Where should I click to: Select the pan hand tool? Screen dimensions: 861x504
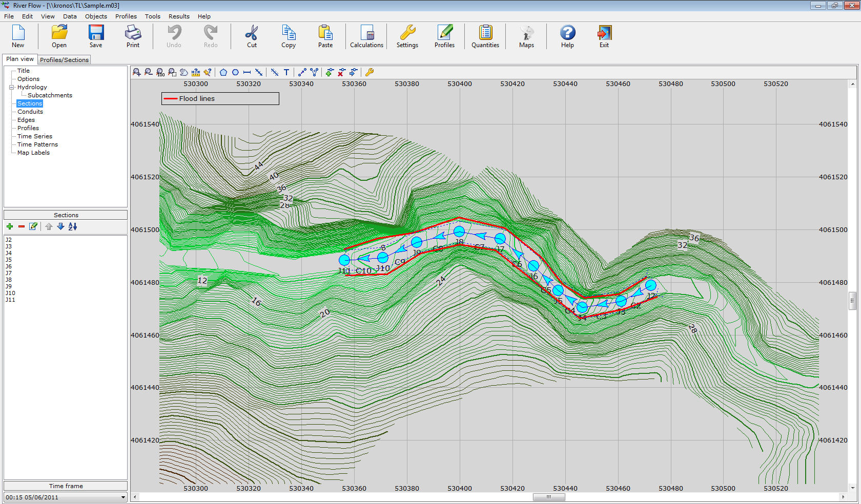(x=184, y=72)
